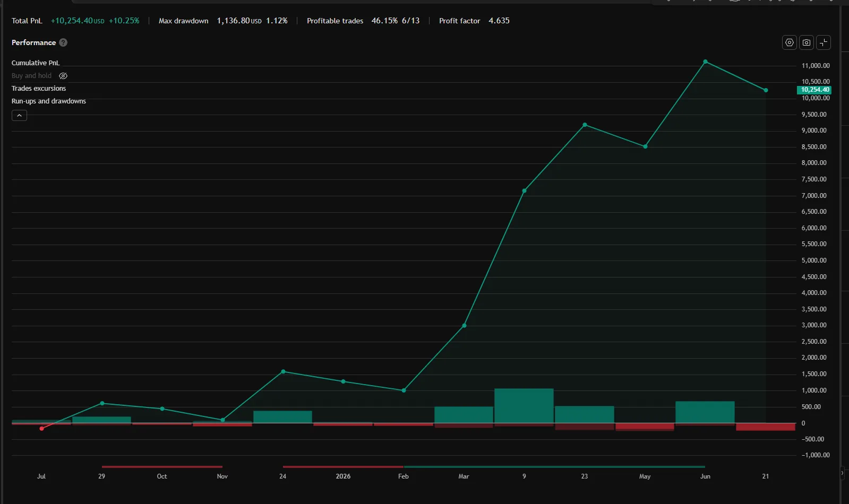The height and width of the screenshot is (504, 849).
Task: Toggle the Cumulative PnL series
Action: coord(36,63)
